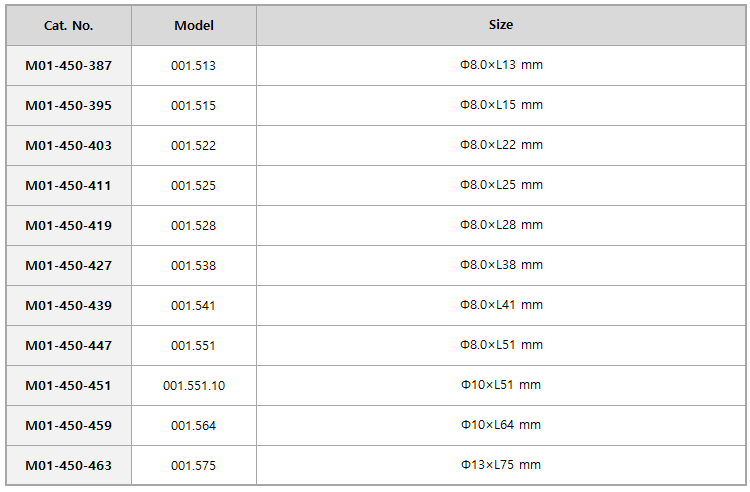750x492 pixels.
Task: Select catalog number M01-450-451
Action: point(68,386)
